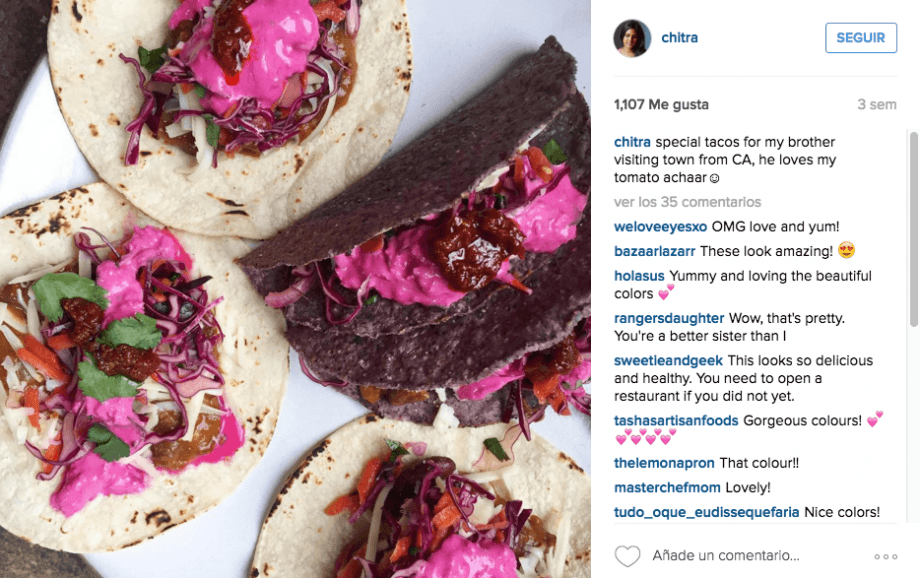Screen dimensions: 920x578
Task: Click the comments scrollbar thumb
Action: (x=914, y=229)
